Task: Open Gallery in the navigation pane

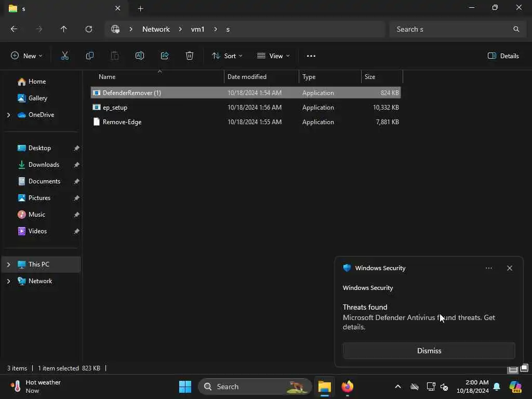Action: tap(42, 98)
